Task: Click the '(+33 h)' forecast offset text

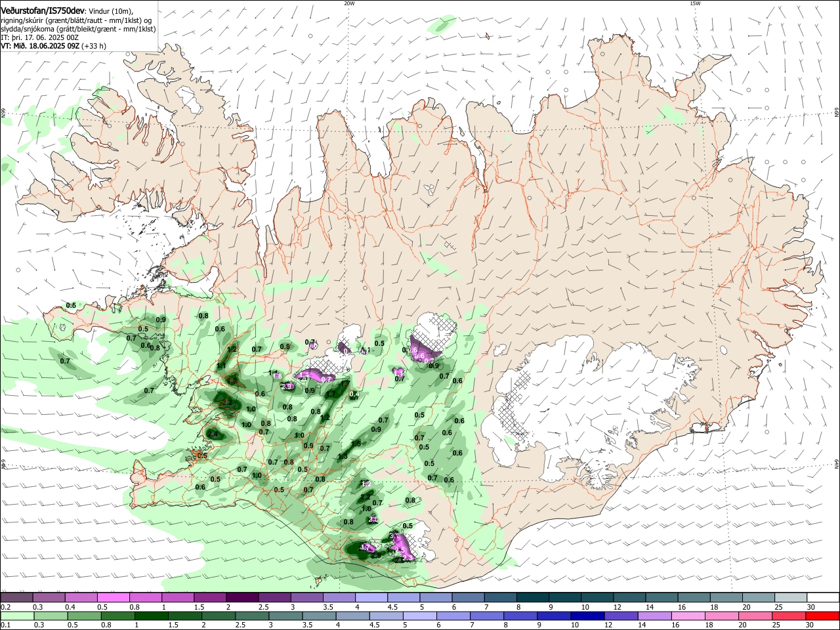Action: click(x=94, y=46)
